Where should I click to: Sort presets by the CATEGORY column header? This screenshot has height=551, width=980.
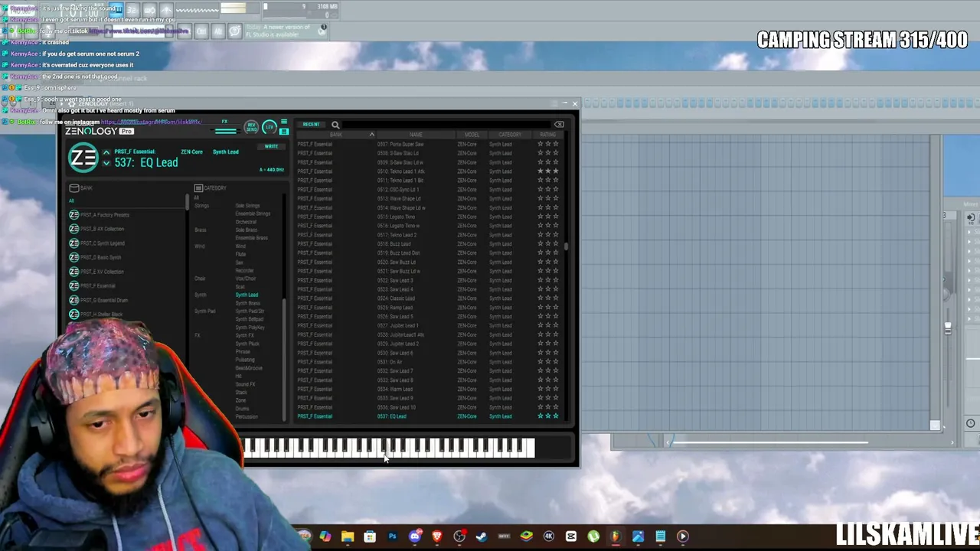click(510, 135)
